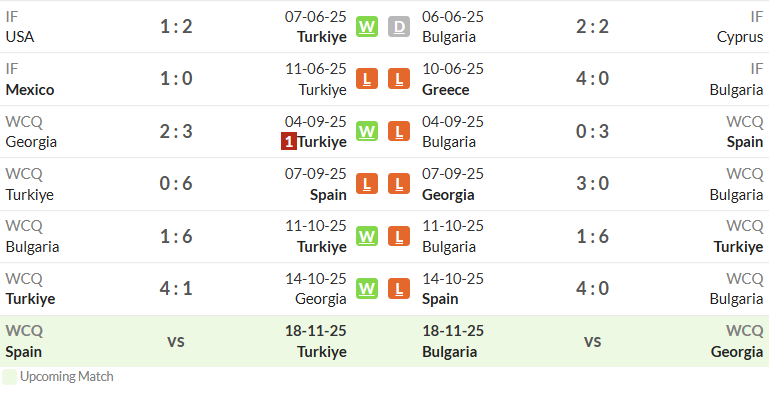
Task: Click the green W badge for USA match
Action: tap(367, 27)
